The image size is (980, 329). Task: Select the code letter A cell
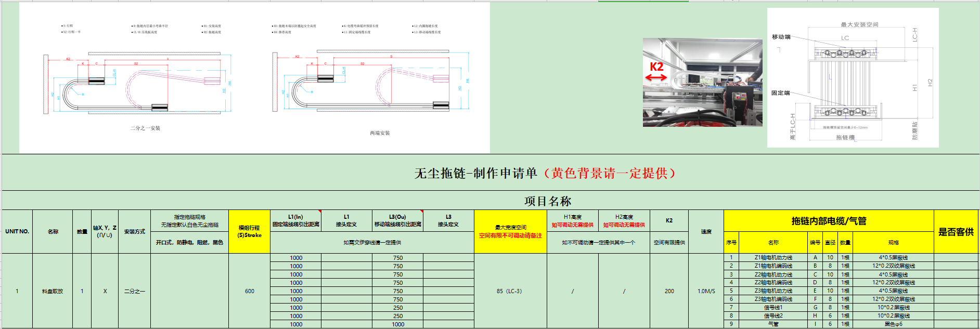(815, 257)
